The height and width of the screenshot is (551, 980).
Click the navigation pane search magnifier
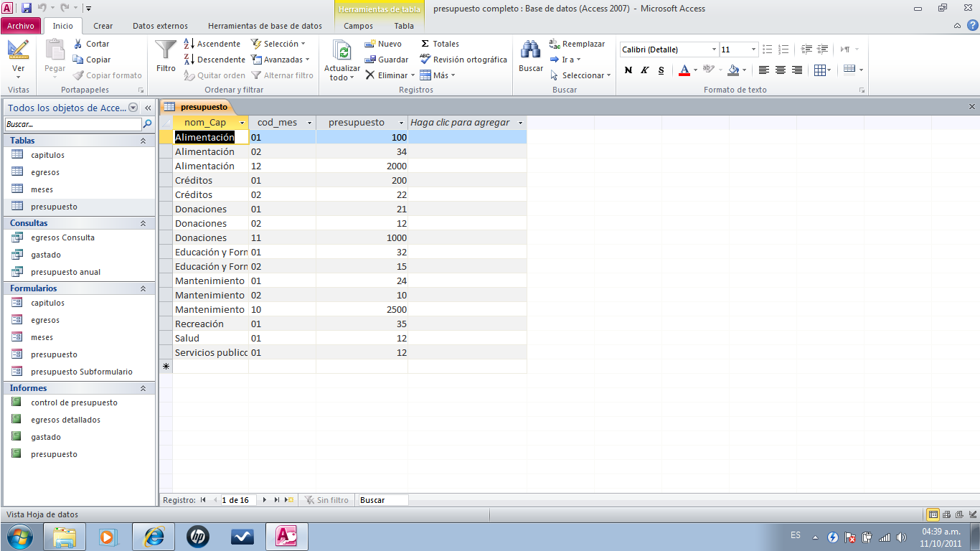click(148, 124)
